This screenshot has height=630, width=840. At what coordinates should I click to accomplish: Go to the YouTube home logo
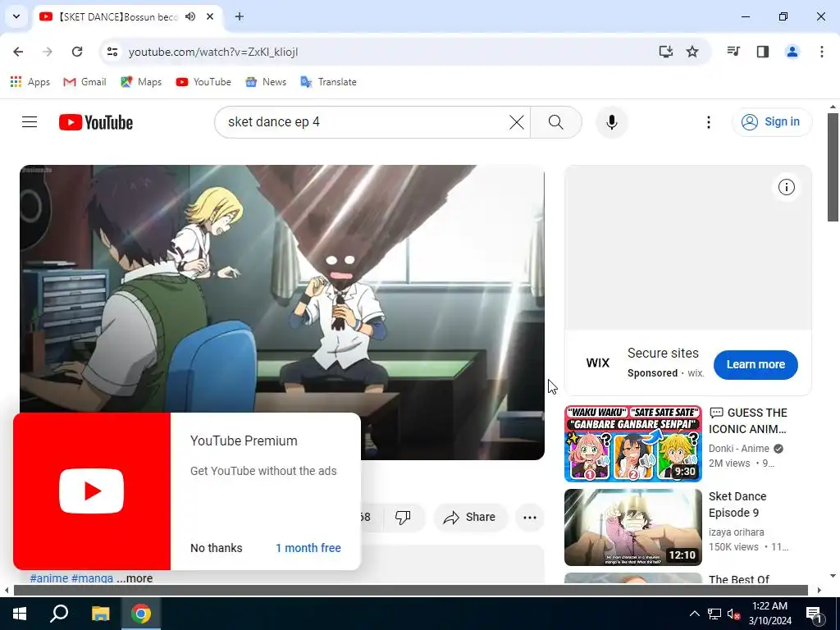[x=96, y=122]
